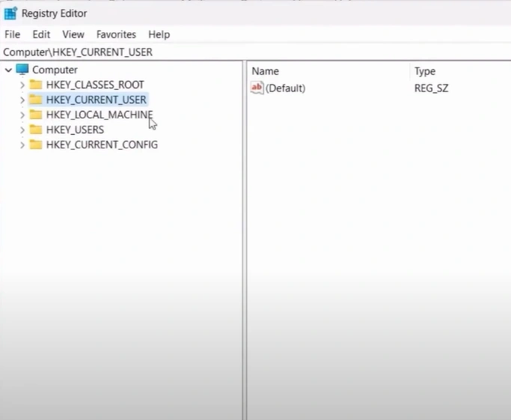Screen dimensions: 511x420
Task: Click the HKEY_LOCAL_MACHINE folder icon
Action: pos(36,115)
